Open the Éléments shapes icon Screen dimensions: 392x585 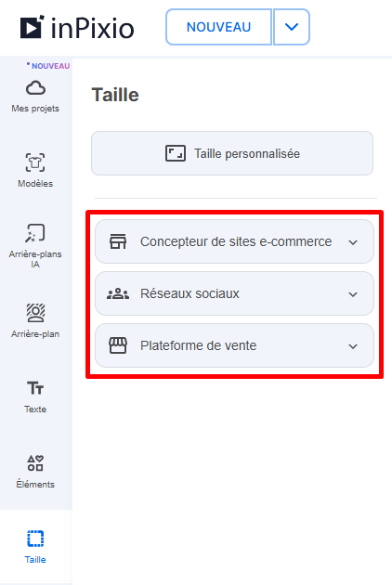coord(35,463)
